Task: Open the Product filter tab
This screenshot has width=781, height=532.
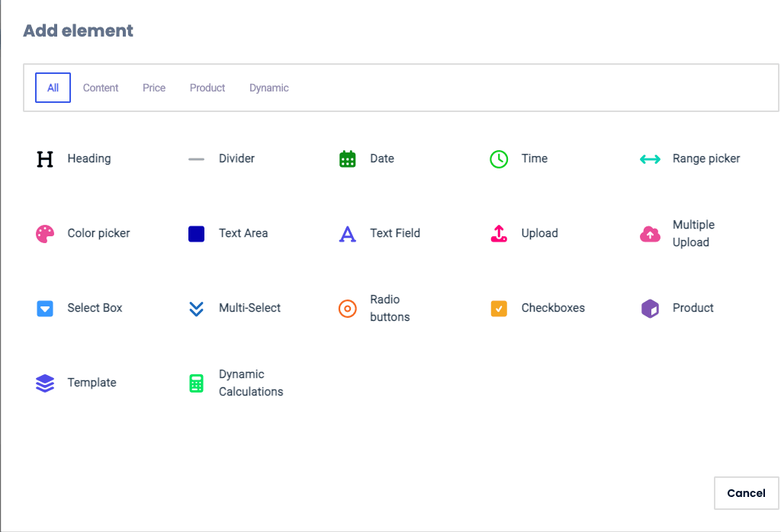Action: tap(207, 88)
